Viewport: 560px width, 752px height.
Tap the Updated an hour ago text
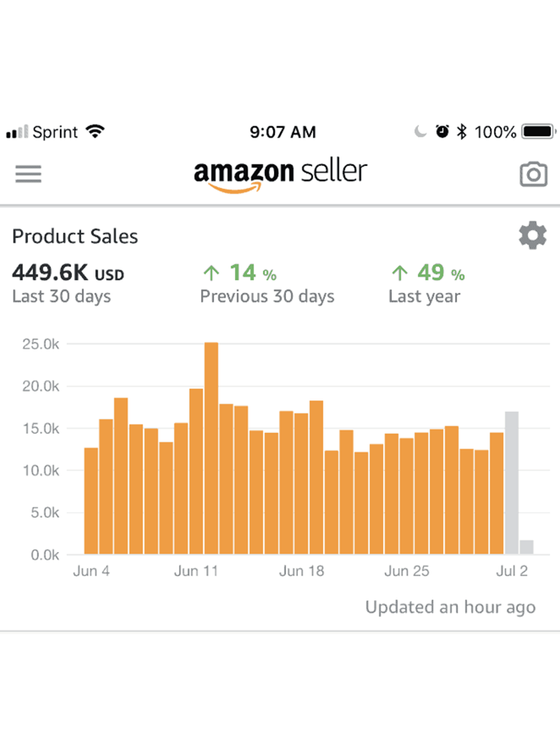(450, 607)
